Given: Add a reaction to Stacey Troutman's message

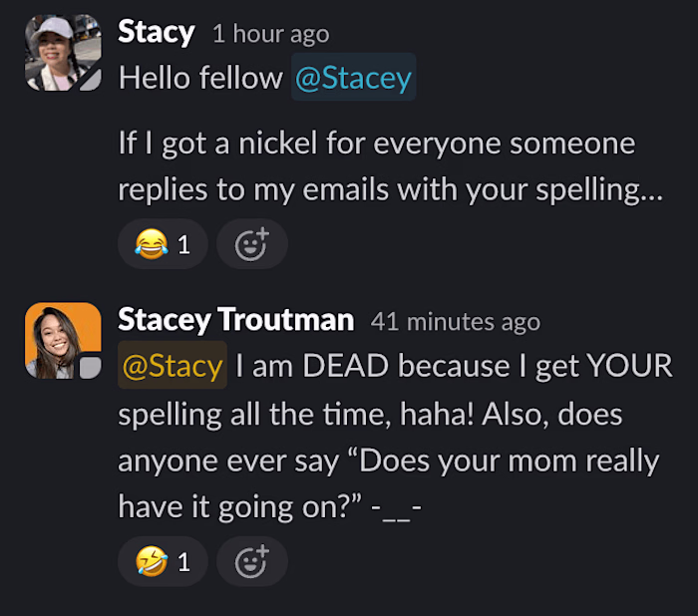Looking at the screenshot, I should tap(251, 562).
